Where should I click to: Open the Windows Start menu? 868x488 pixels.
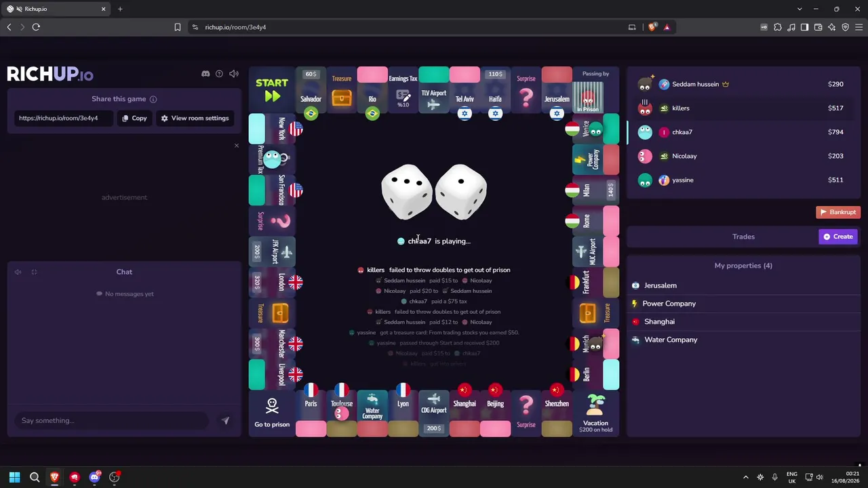tap(14, 477)
